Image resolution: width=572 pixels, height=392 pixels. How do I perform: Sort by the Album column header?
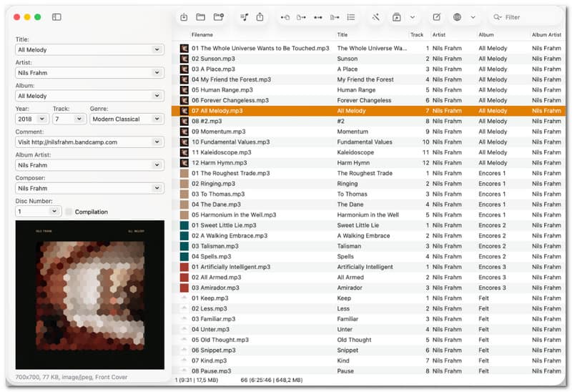(486, 34)
